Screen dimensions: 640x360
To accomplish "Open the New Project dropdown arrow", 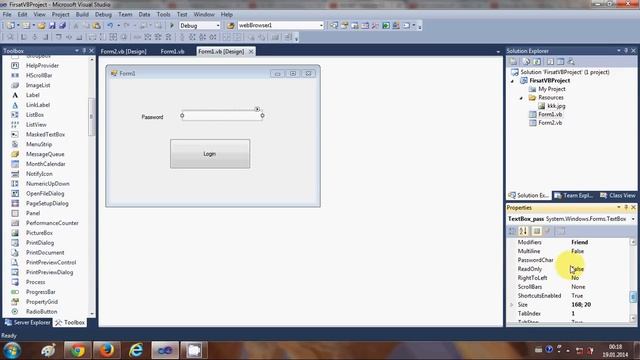I will (18, 25).
